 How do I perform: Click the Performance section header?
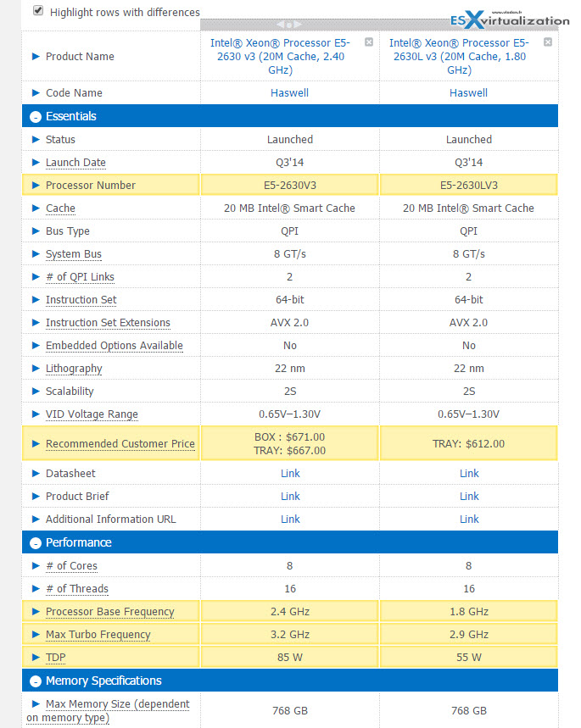[289, 542]
